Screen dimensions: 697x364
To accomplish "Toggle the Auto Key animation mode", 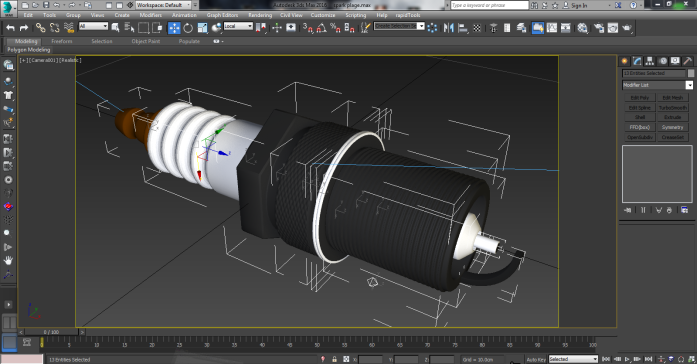I will coord(536,360).
